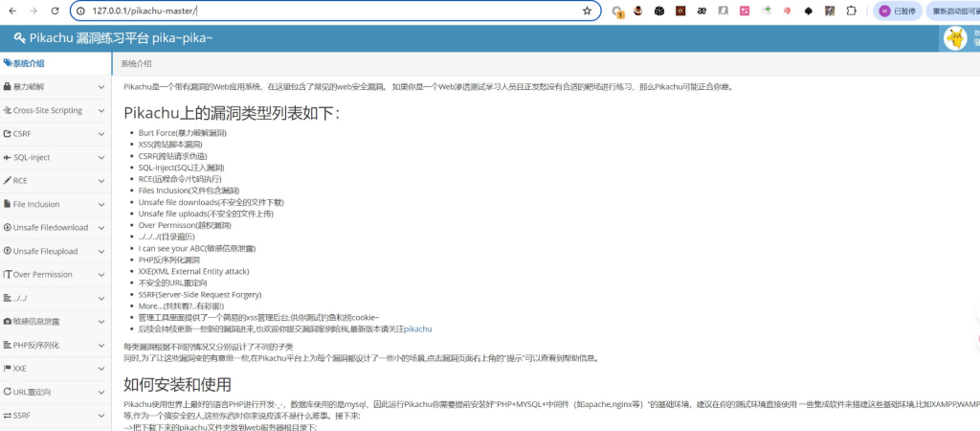The image size is (980, 431).
Task: Expand the 暴力破解 menu chevron
Action: (x=101, y=87)
